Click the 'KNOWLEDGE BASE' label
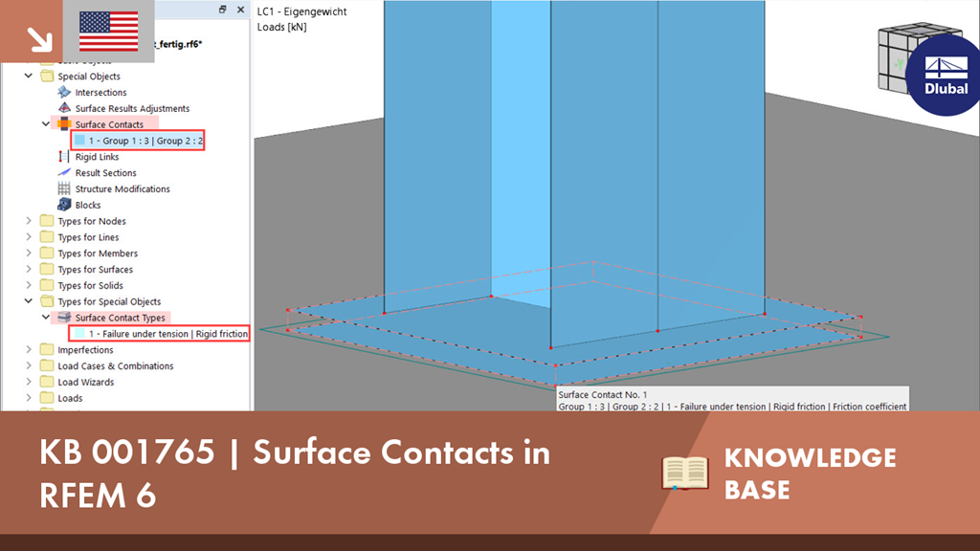980x551 pixels. click(x=811, y=474)
